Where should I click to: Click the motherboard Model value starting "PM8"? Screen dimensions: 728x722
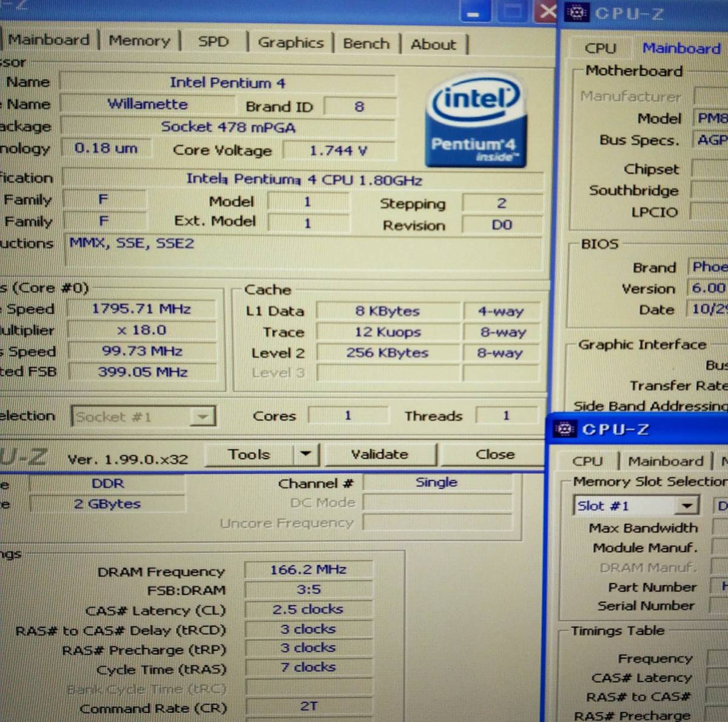pyautogui.click(x=711, y=118)
